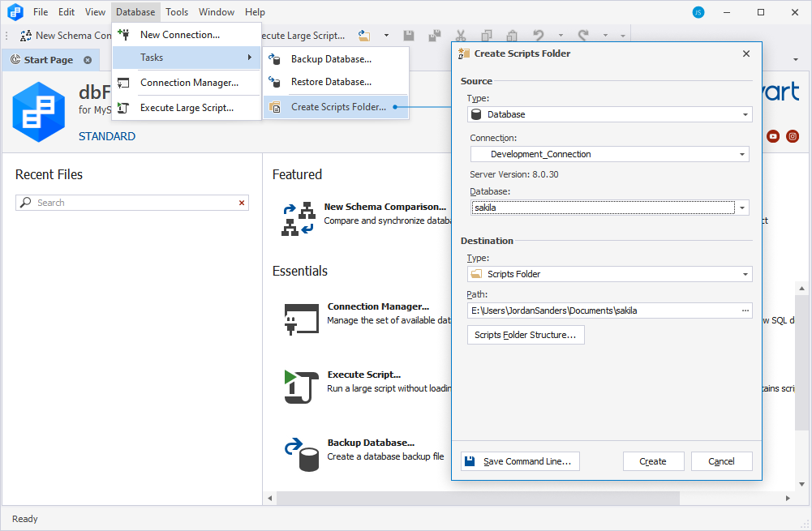This screenshot has height=531, width=812.
Task: Click the user account avatar icon
Action: click(698, 12)
